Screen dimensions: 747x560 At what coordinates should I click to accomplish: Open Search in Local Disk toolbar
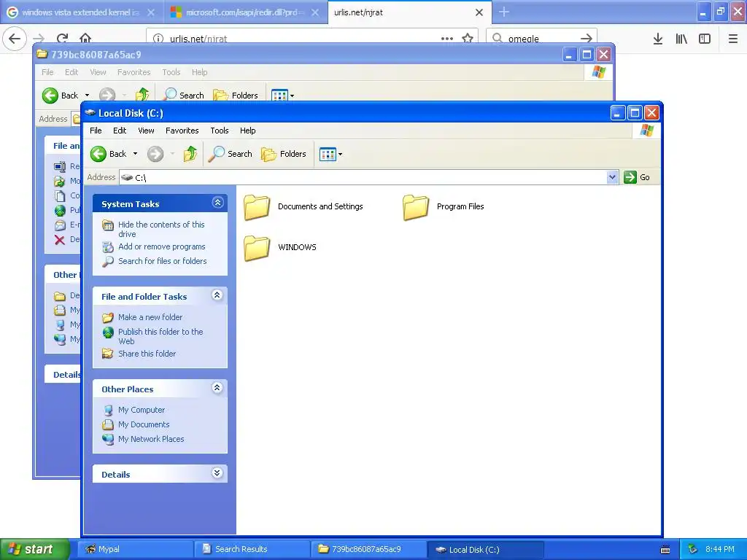[230, 154]
